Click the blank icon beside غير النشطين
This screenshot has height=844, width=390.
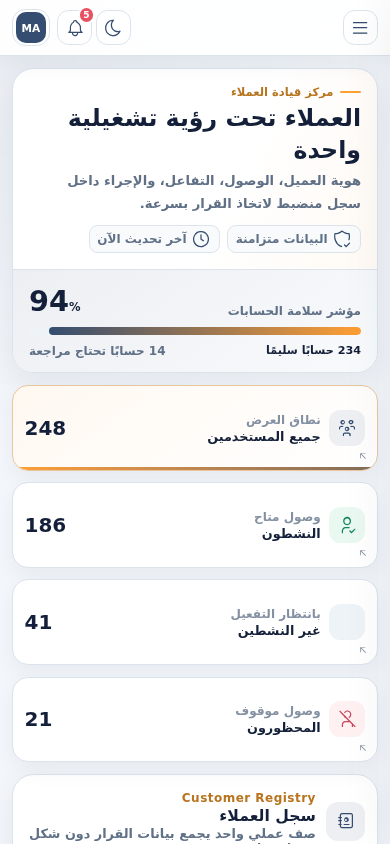347,622
